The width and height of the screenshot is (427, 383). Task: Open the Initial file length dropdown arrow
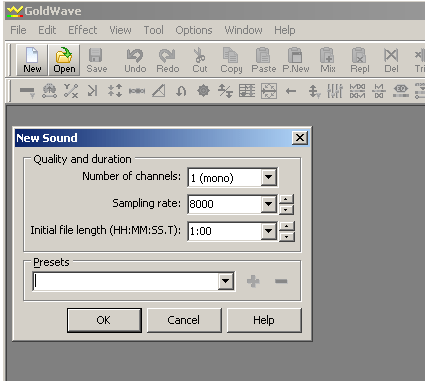[269, 231]
